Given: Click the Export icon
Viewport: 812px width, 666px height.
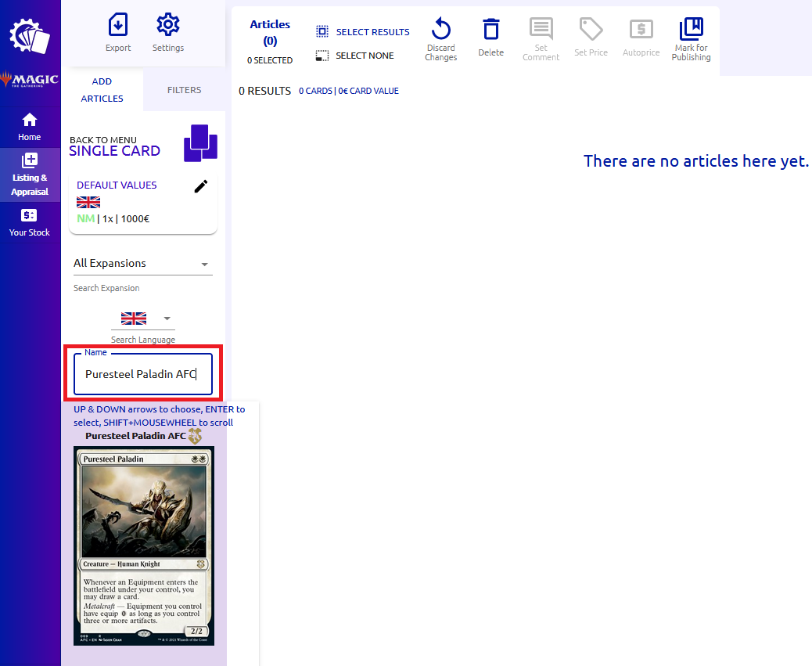Looking at the screenshot, I should (118, 25).
